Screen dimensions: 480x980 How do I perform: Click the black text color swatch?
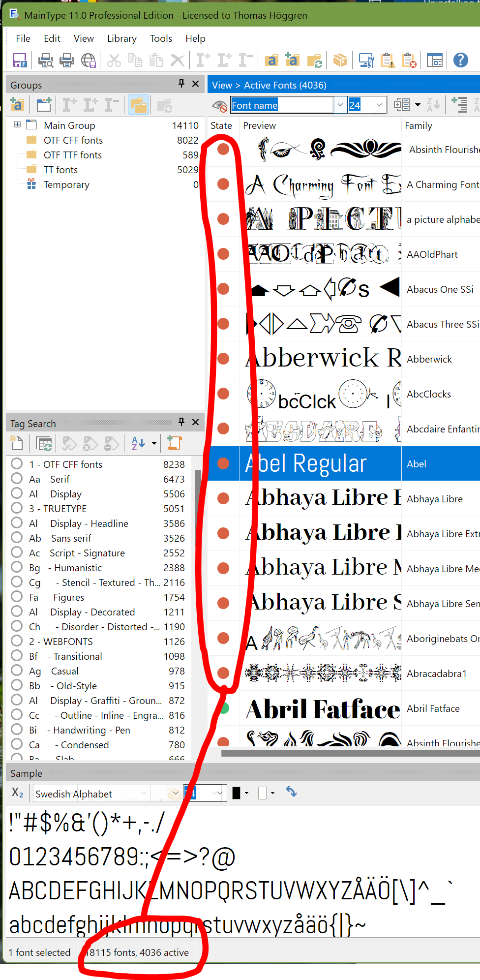[x=237, y=793]
